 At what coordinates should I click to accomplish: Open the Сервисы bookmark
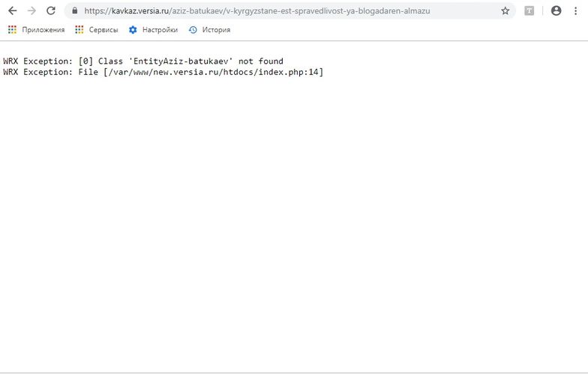97,30
